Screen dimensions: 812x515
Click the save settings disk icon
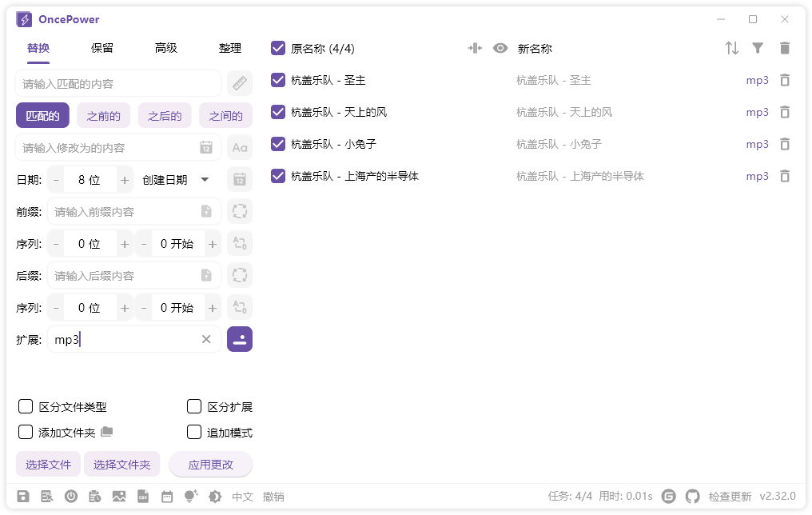pyautogui.click(x=23, y=496)
